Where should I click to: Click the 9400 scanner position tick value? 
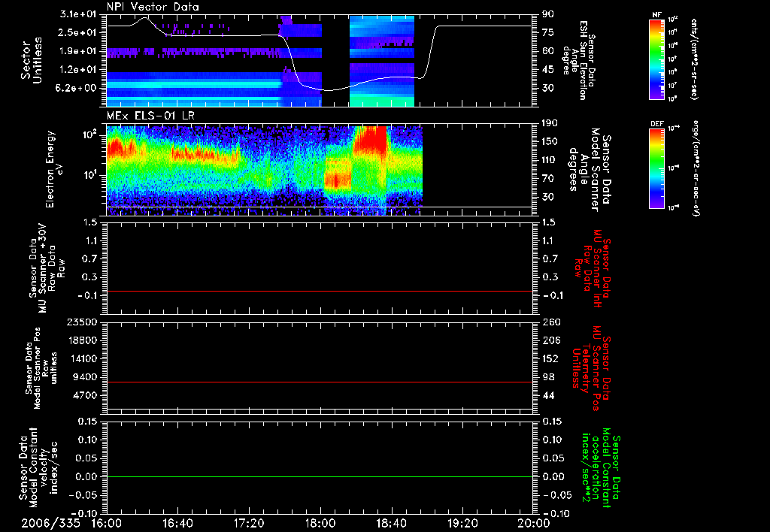click(86, 377)
